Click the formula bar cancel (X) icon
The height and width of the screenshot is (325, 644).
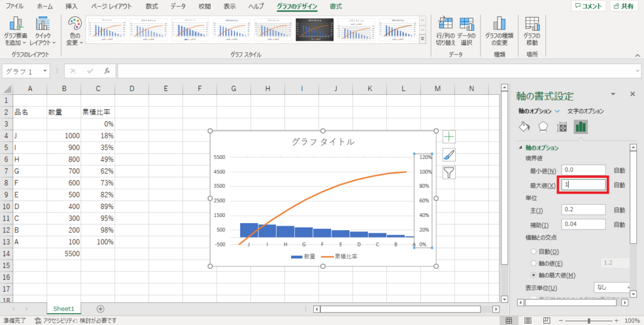pyautogui.click(x=73, y=71)
